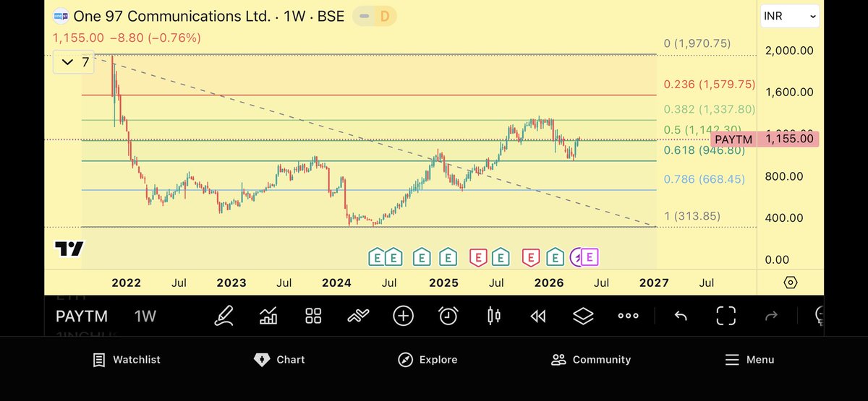Open the indicators icon in toolbar
Screen dimensions: 868x401
tap(268, 316)
